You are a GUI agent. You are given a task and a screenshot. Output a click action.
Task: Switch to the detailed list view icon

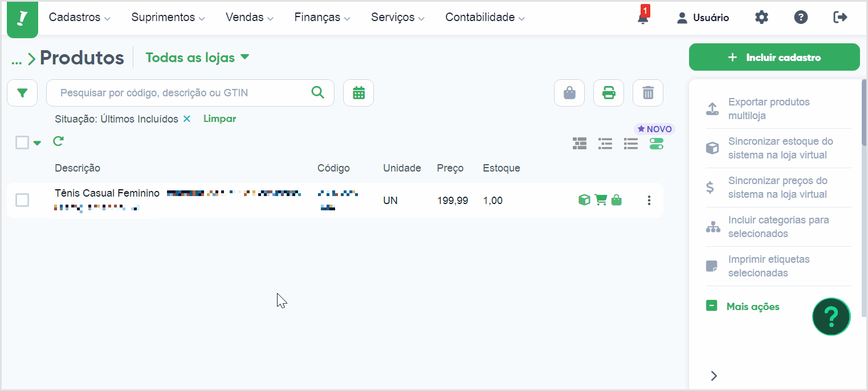[605, 144]
